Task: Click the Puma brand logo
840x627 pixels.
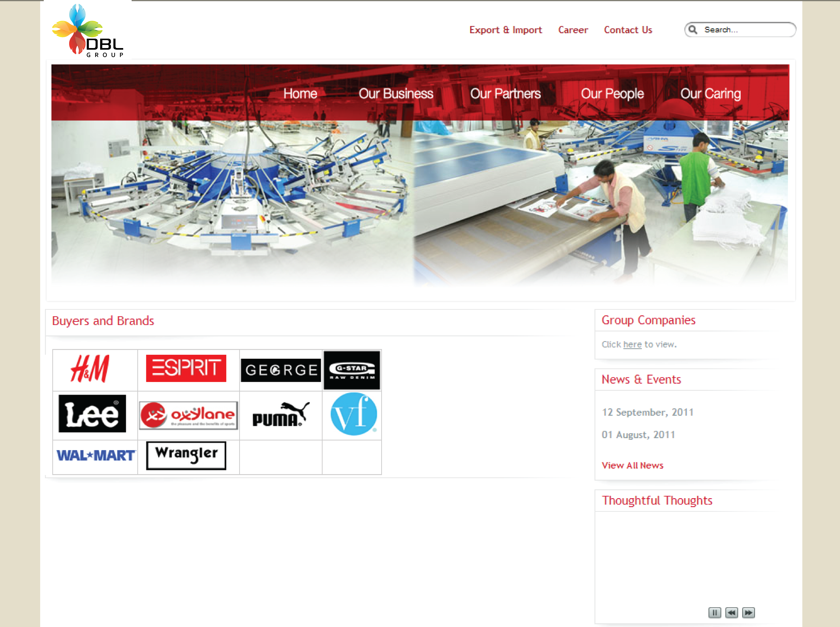Action: 281,414
